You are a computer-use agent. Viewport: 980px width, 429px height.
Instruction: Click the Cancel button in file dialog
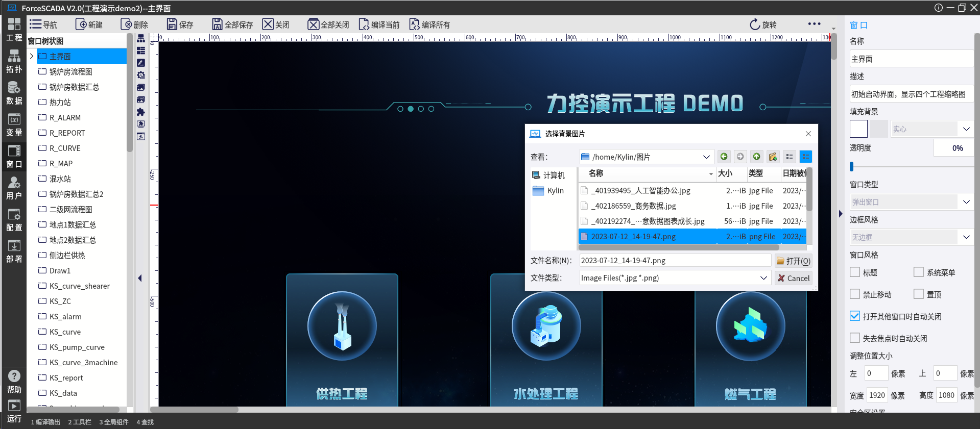[x=793, y=278]
